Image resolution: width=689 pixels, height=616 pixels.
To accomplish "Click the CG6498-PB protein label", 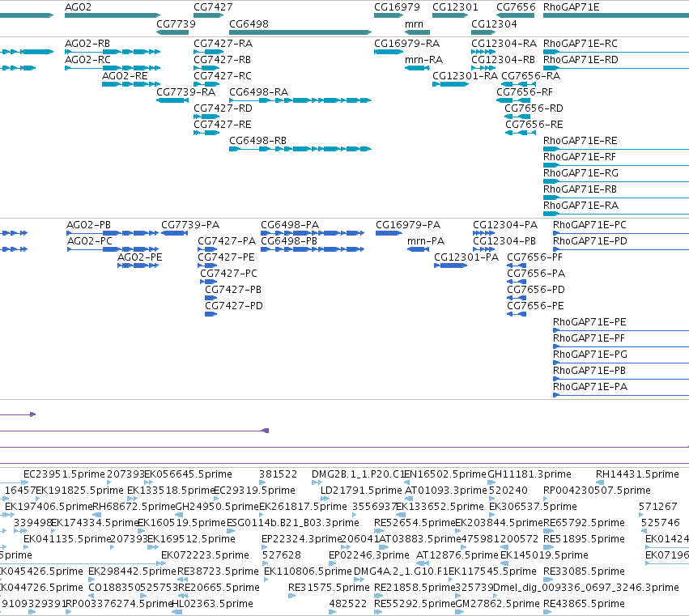I will point(289,240).
